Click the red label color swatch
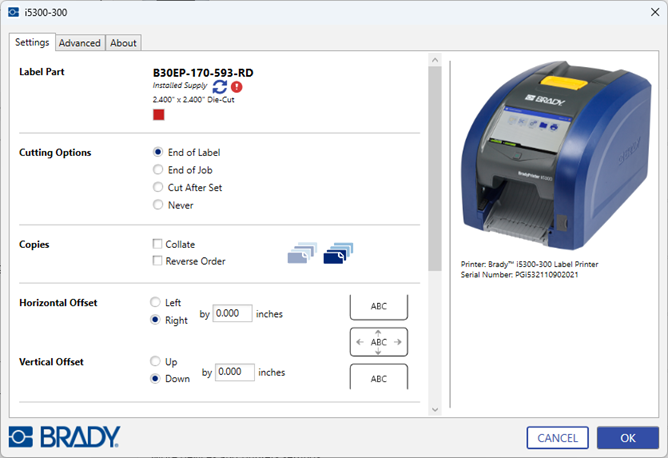Screen dimensions: 668x458 158,115
